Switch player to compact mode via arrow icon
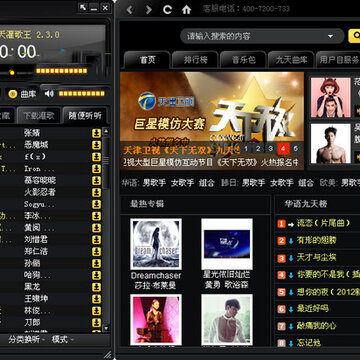The width and height of the screenshot is (360, 360). pyautogui.click(x=83, y=7)
